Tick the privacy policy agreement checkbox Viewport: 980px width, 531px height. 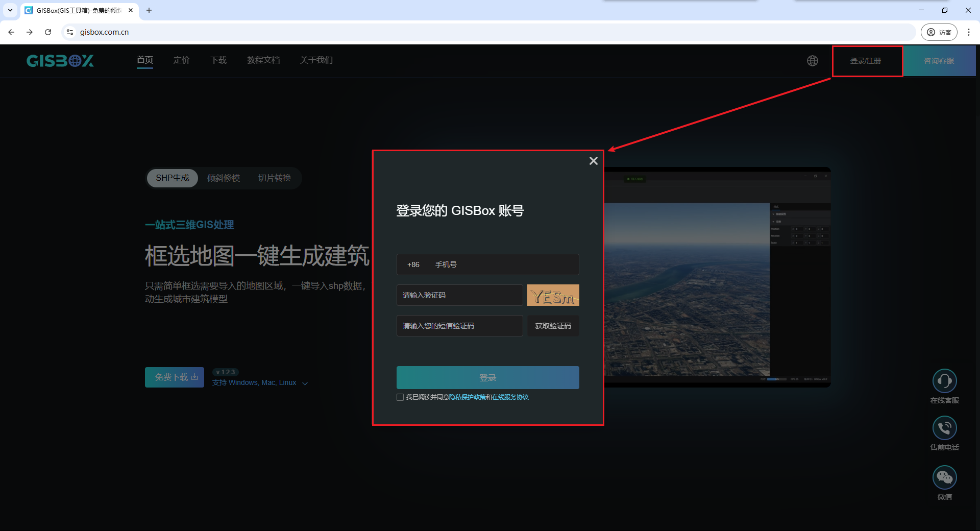point(400,397)
